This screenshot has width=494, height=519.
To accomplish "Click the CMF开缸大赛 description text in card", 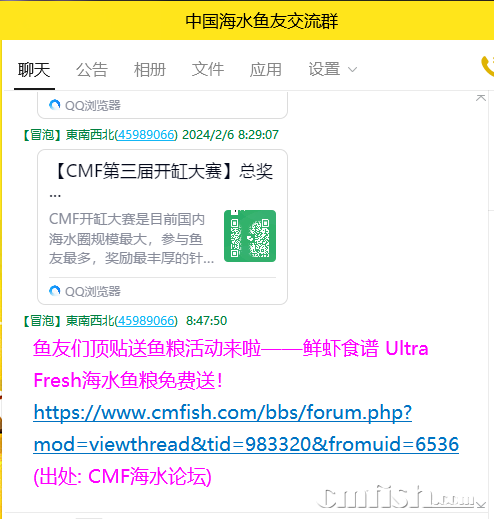I will point(131,239).
